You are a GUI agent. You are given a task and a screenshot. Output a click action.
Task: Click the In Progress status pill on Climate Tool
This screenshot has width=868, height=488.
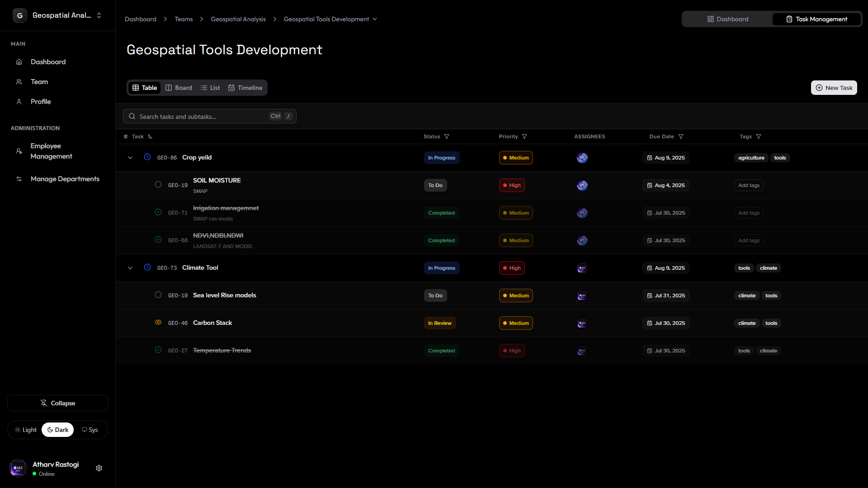[x=441, y=267]
